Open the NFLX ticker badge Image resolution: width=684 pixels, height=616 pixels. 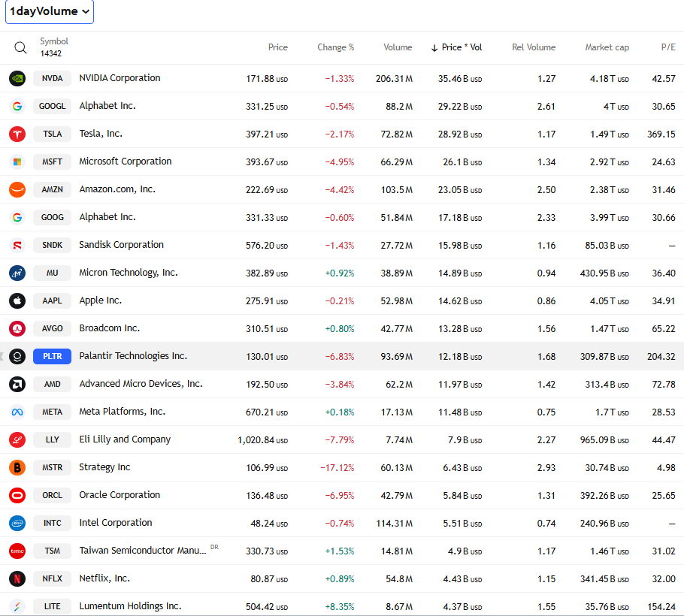(x=53, y=579)
